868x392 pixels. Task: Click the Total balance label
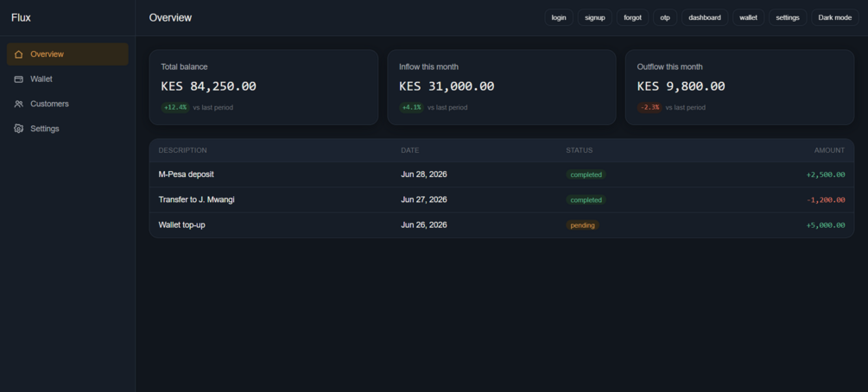point(184,67)
